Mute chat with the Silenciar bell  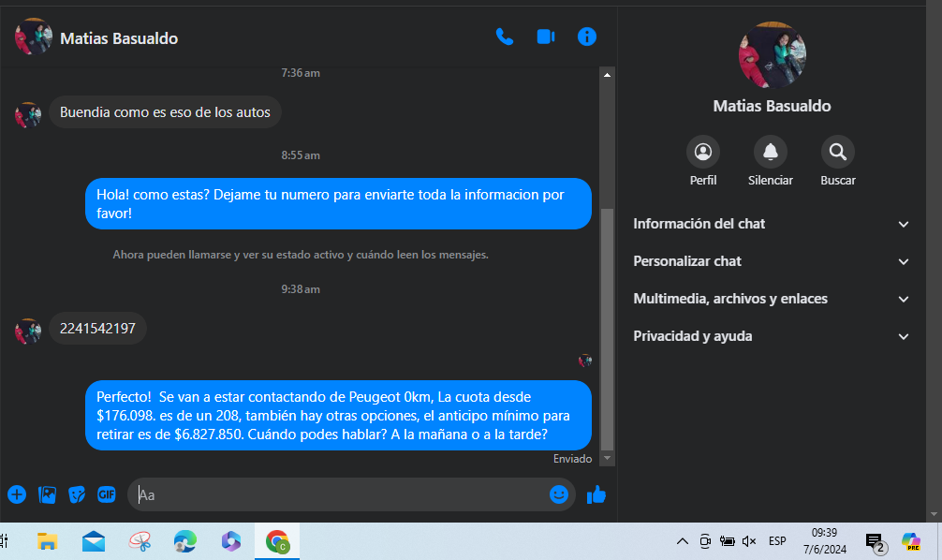(771, 152)
